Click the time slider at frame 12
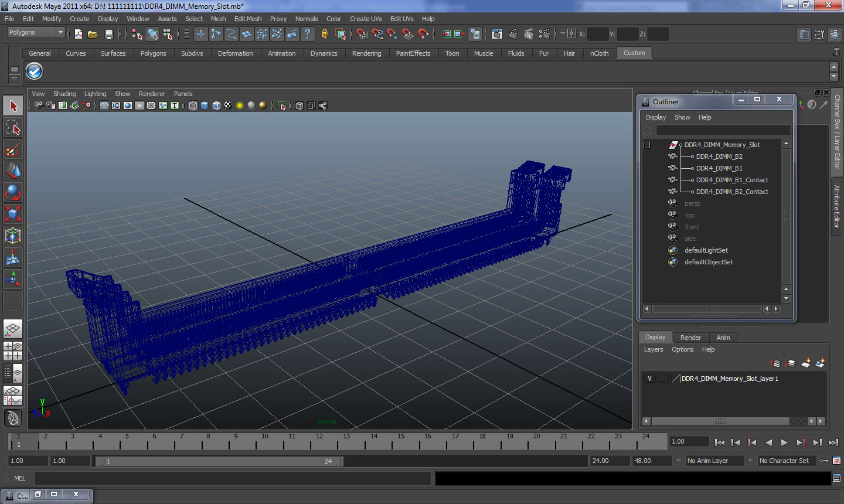The width and height of the screenshot is (844, 504). click(319, 441)
